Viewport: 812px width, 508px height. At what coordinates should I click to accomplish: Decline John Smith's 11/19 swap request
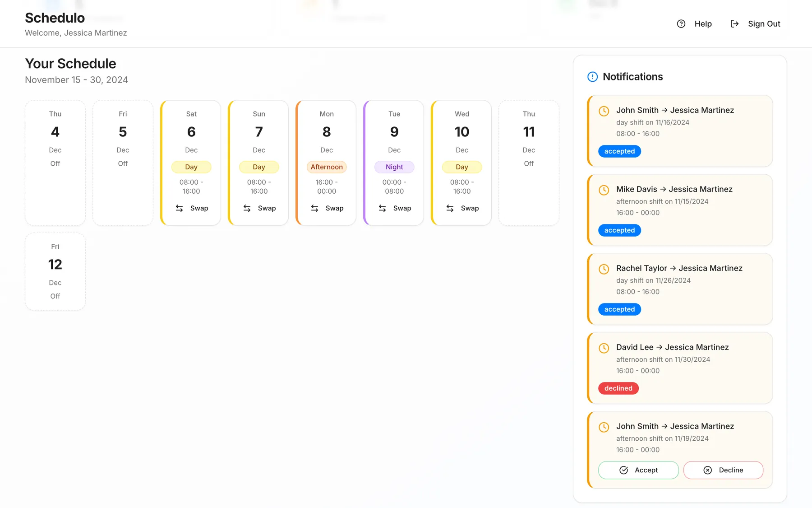tap(723, 470)
